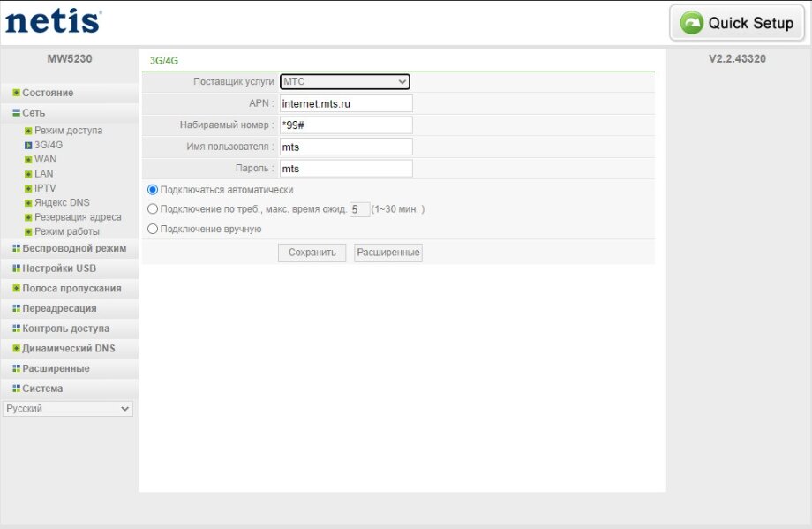This screenshot has width=812, height=529.
Task: Click the MW5230 model text
Action: pos(70,58)
